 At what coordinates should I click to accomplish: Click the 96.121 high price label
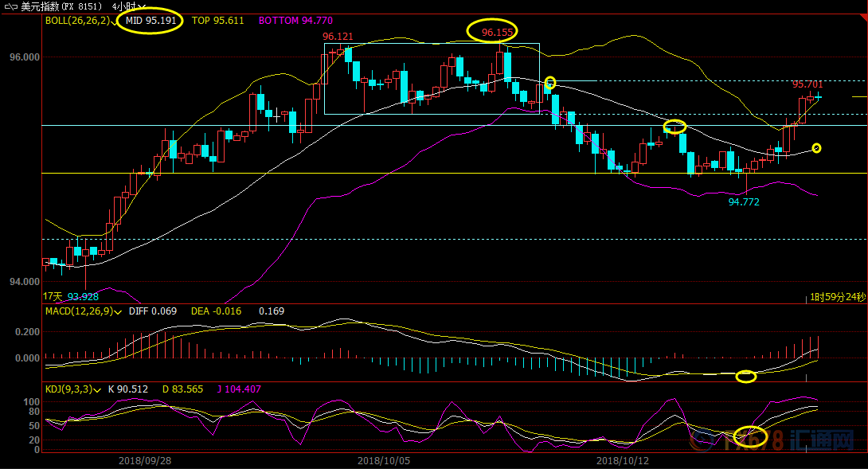coord(338,37)
